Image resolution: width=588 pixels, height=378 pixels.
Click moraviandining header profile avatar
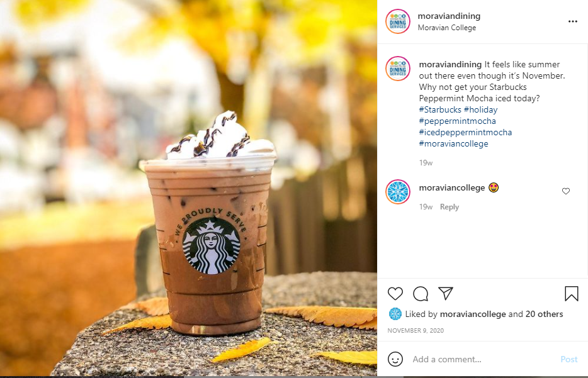[x=397, y=21]
